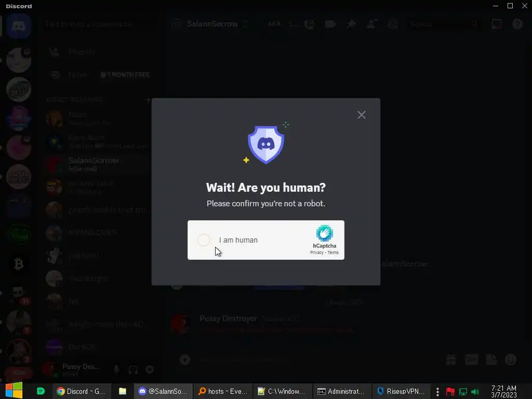Open the Administrat... command prompt taskbar item
Image resolution: width=532 pixels, height=399 pixels.
(x=342, y=391)
